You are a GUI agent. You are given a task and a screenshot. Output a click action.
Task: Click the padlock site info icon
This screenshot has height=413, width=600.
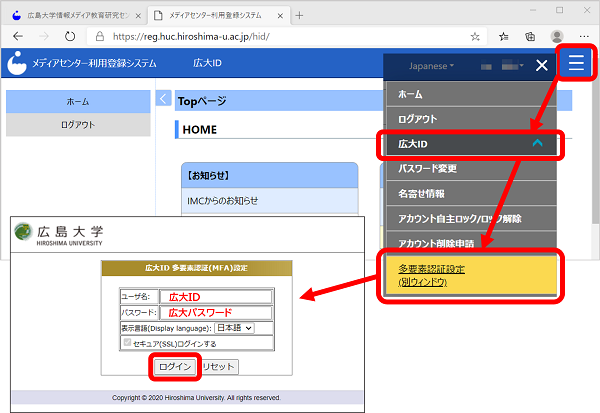click(100, 36)
